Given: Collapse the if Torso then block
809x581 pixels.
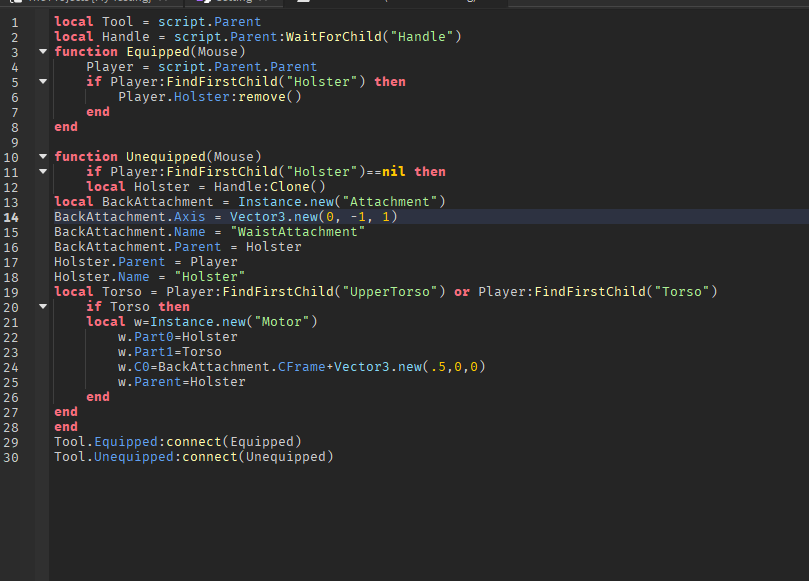Looking at the screenshot, I should pos(41,306).
